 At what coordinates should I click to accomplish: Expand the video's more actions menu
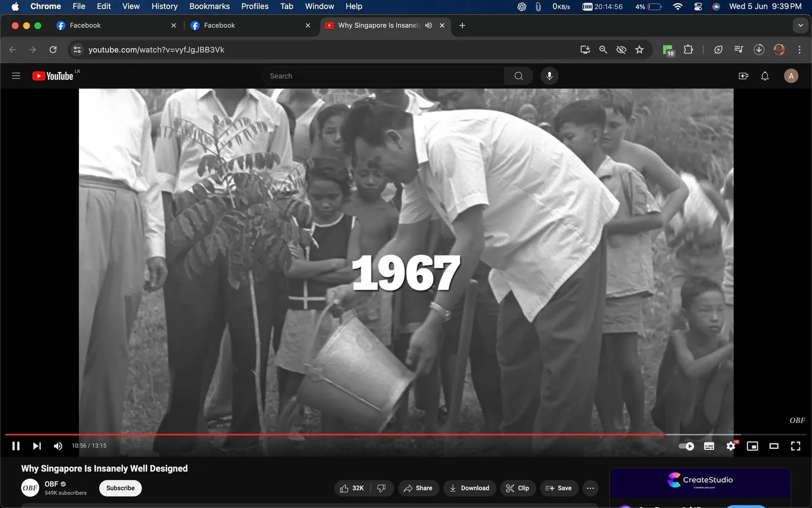[x=590, y=488]
